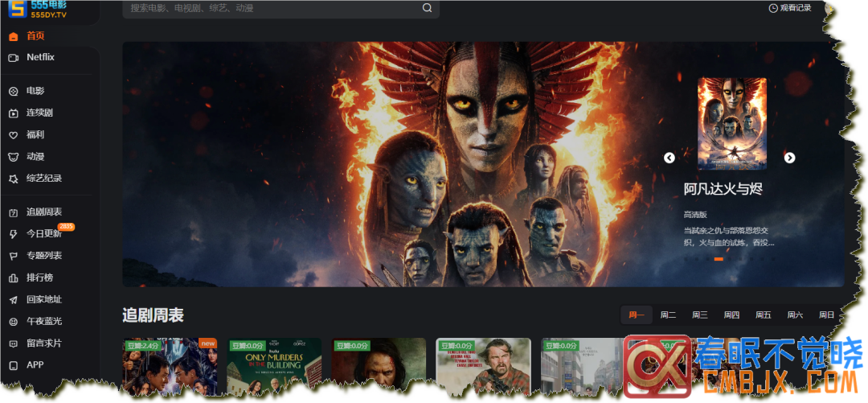Open the 排行榜 rankings page
This screenshot has height=403, width=868.
(x=39, y=278)
